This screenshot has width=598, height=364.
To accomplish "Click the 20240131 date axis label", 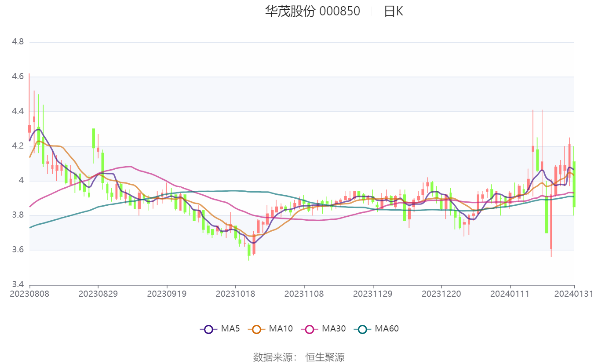I will pyautogui.click(x=573, y=294).
